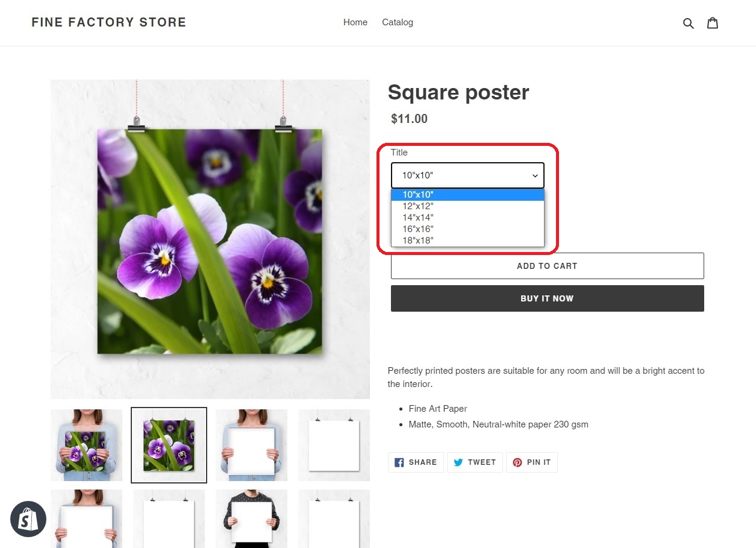Image resolution: width=756 pixels, height=548 pixels.
Task: Click the Fine Factory Store logo
Action: [109, 22]
